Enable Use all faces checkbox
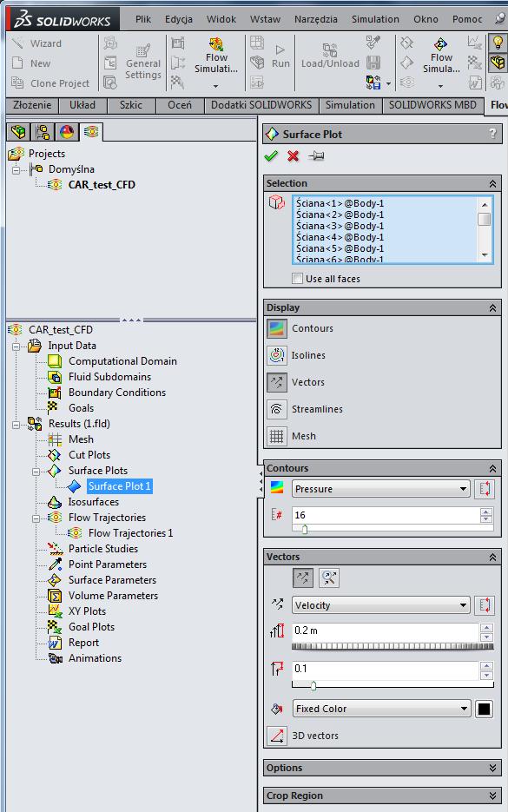The width and height of the screenshot is (508, 812). coord(298,279)
